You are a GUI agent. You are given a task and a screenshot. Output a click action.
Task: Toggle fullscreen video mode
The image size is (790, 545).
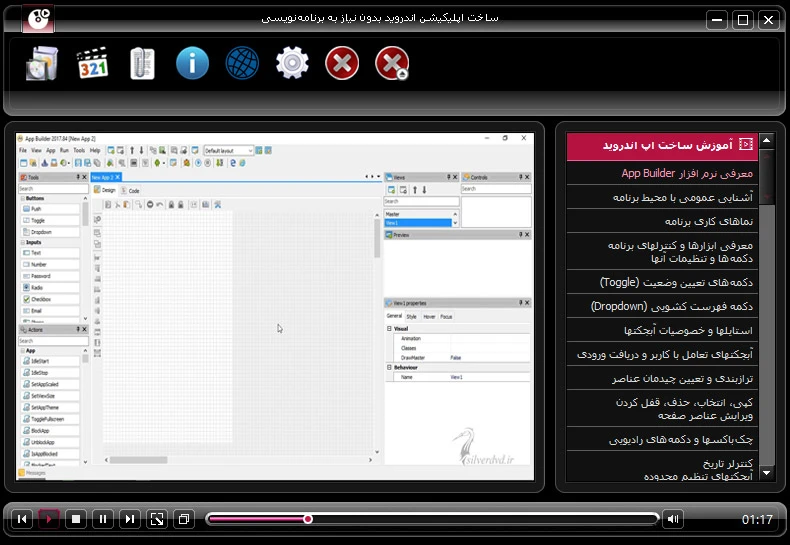point(157,519)
